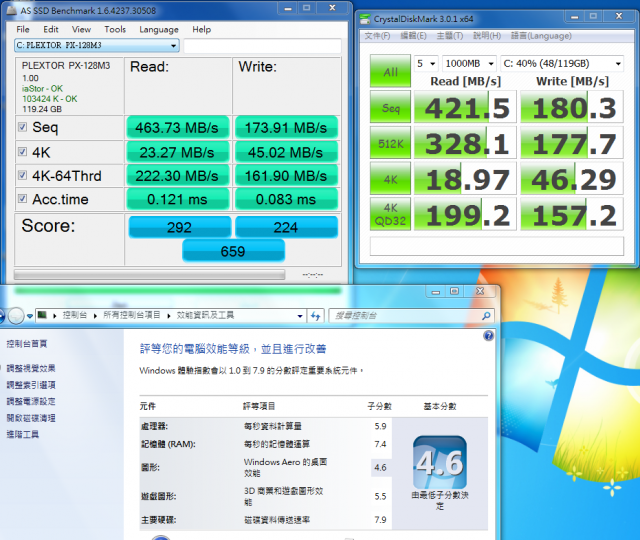This screenshot has width=640, height=540.
Task: Open the 文件(F) menu in CrystalDiskMark
Action: tap(377, 36)
